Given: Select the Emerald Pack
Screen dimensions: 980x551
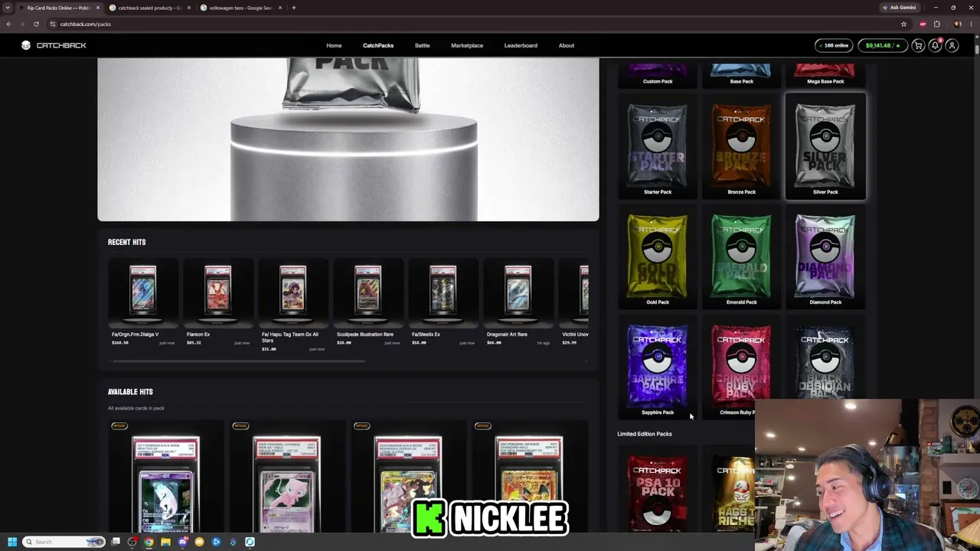Looking at the screenshot, I should (741, 258).
